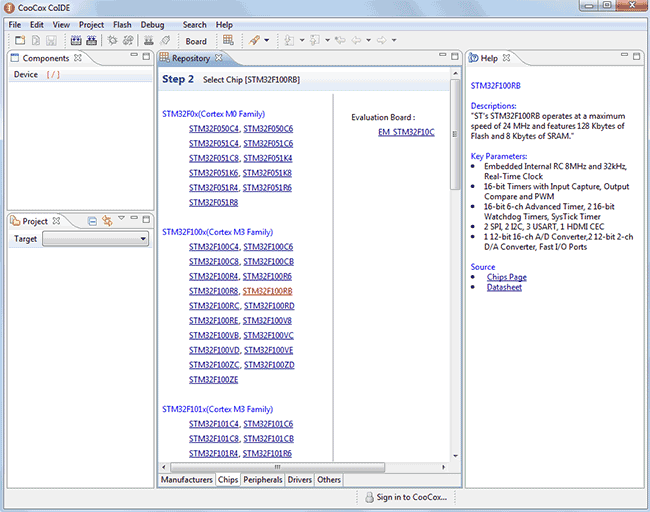Open the View menu

point(61,24)
